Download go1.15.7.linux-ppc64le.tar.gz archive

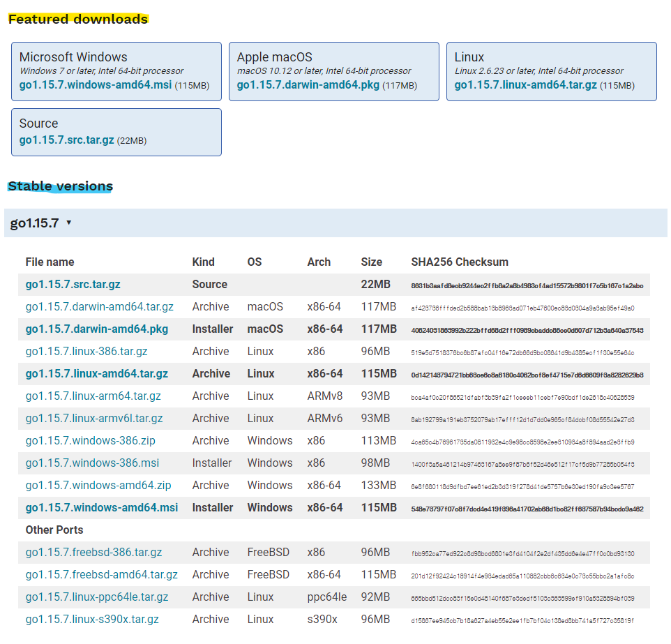click(x=97, y=597)
